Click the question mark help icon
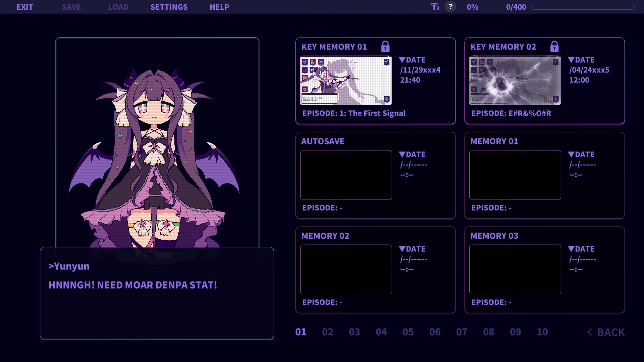Image resolution: width=644 pixels, height=362 pixels. tap(450, 7)
